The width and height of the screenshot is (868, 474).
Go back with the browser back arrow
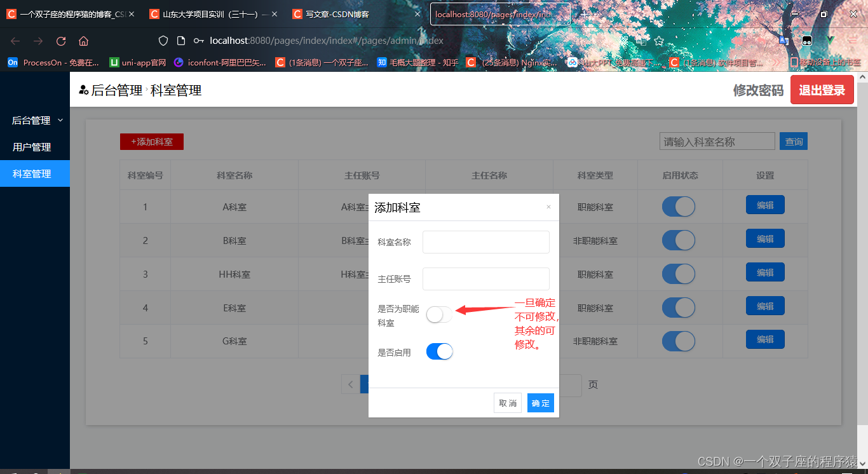15,41
